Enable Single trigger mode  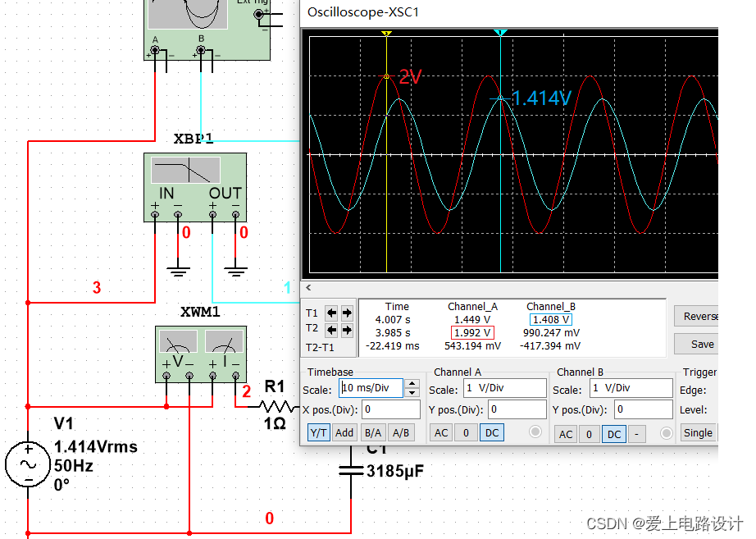tap(699, 432)
